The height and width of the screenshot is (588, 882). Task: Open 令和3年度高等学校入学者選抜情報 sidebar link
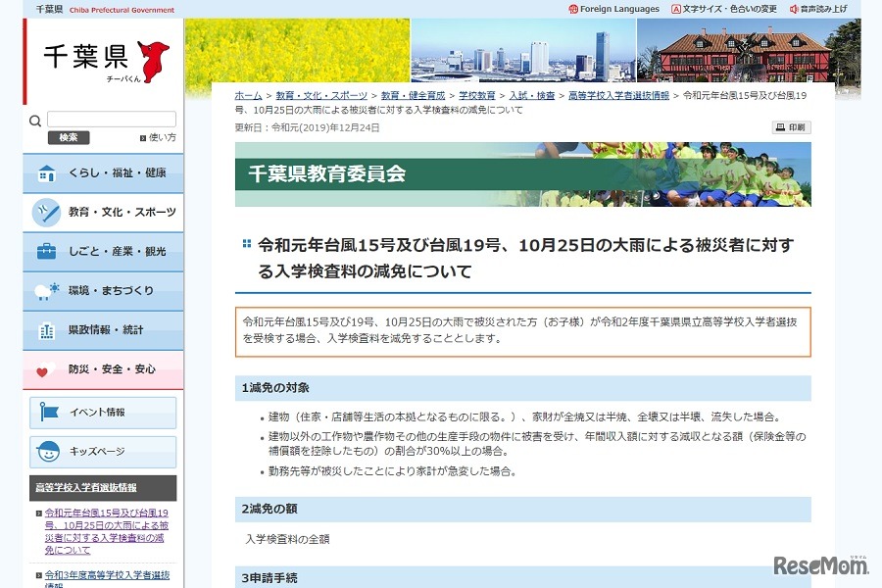pyautogui.click(x=107, y=577)
